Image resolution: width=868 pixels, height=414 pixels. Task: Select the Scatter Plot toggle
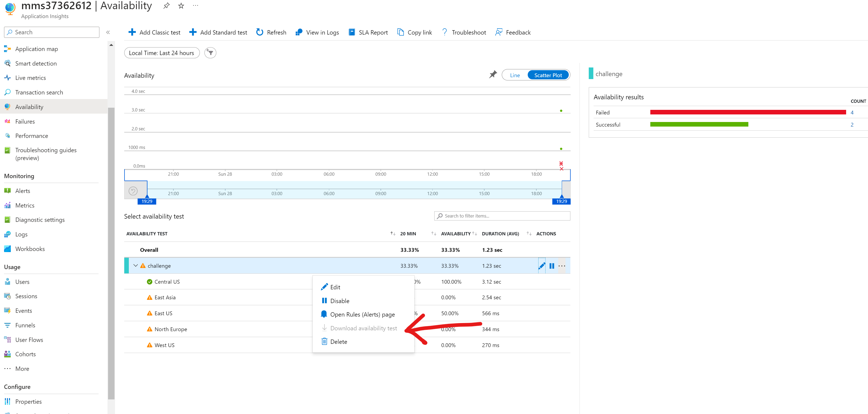pyautogui.click(x=548, y=75)
